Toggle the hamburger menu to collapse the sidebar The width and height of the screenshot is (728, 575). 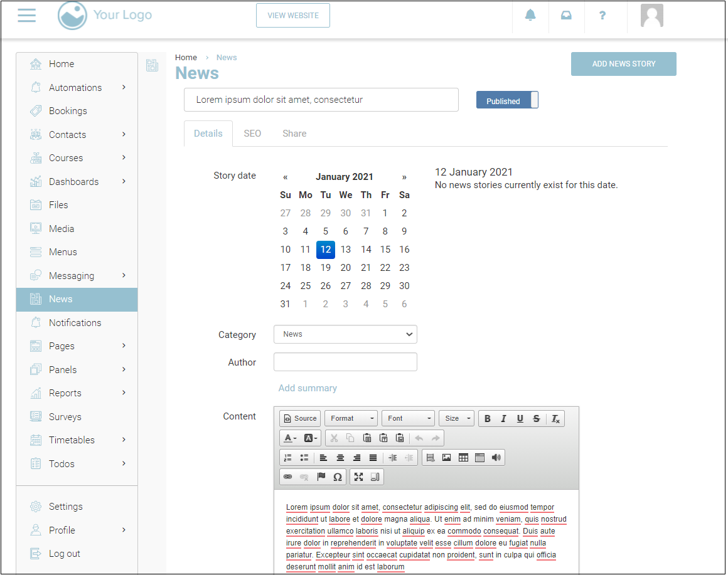coord(27,16)
